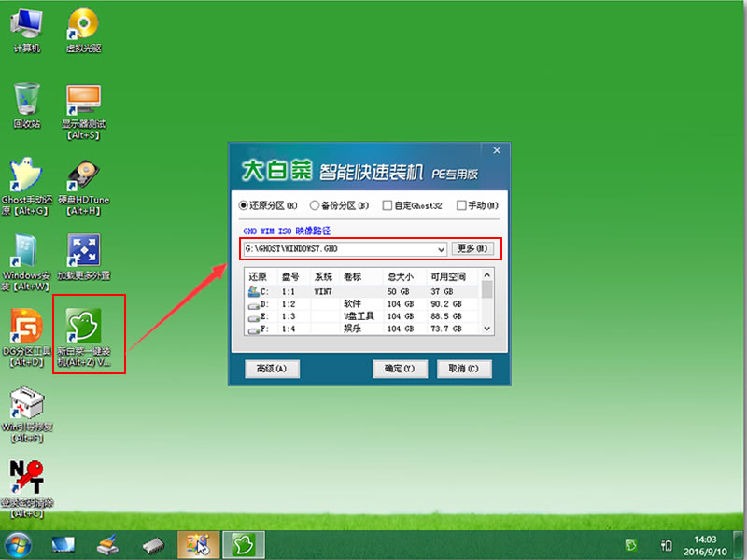Click the 娱乐 volume label cell
Screen dimensions: 747x560
(352, 329)
